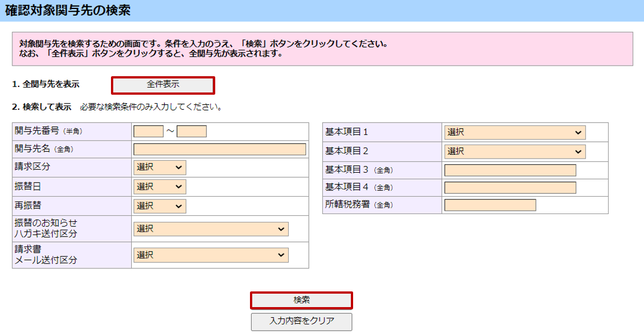The height and width of the screenshot is (334, 644).
Task: Click the 関与先番号 label cell
Action: point(71,132)
